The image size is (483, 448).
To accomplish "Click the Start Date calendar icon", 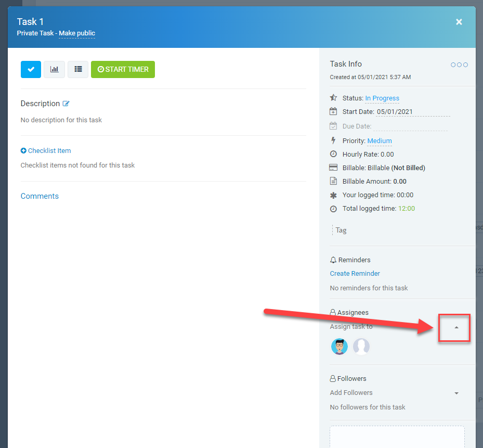I will (333, 111).
